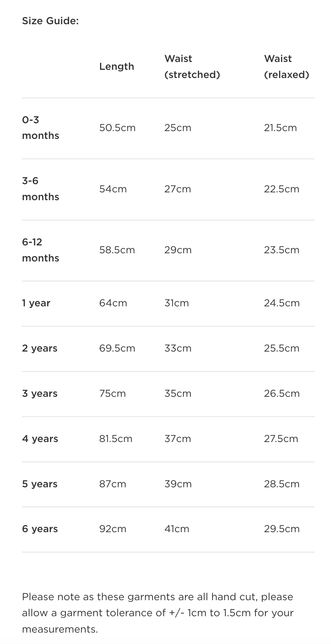Click the 27cm stretched waist value

pos(178,189)
